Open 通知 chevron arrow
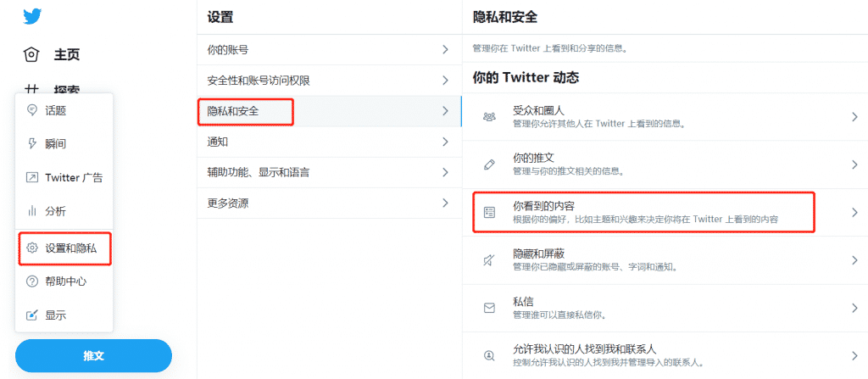 445,142
